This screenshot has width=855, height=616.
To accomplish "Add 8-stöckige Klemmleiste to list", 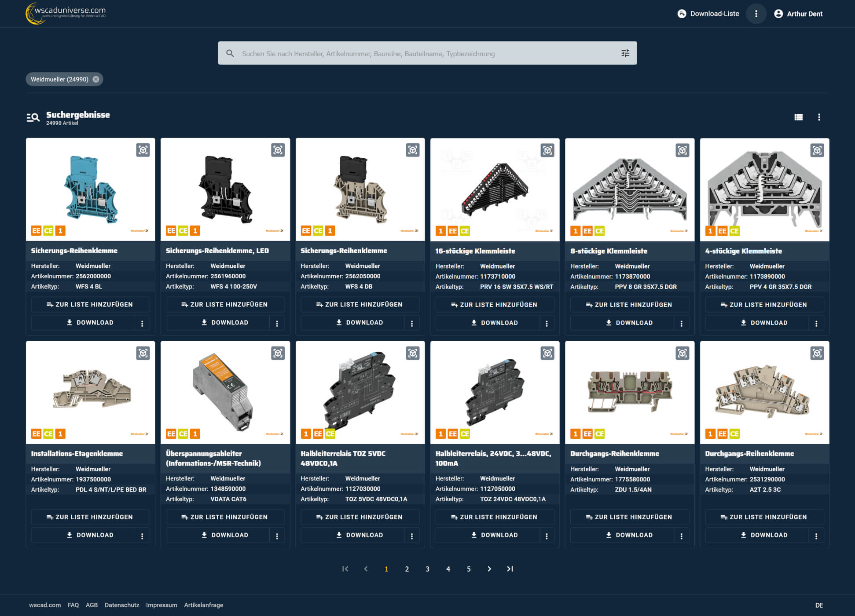I will click(x=629, y=305).
